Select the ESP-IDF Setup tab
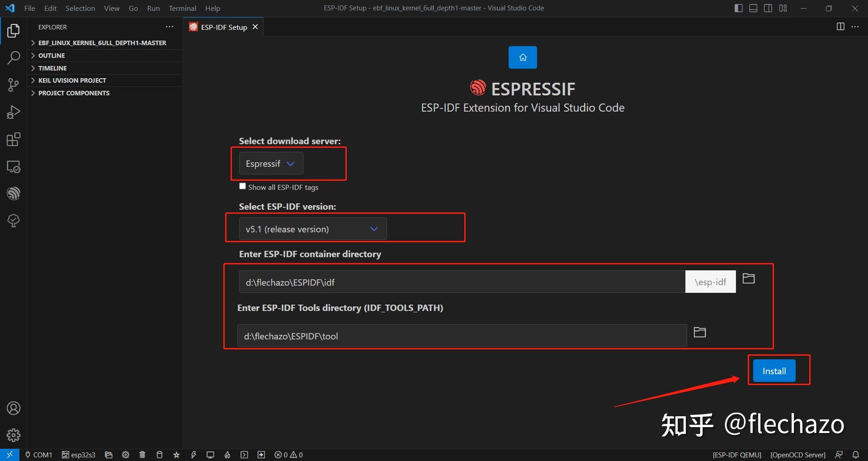 (x=224, y=27)
